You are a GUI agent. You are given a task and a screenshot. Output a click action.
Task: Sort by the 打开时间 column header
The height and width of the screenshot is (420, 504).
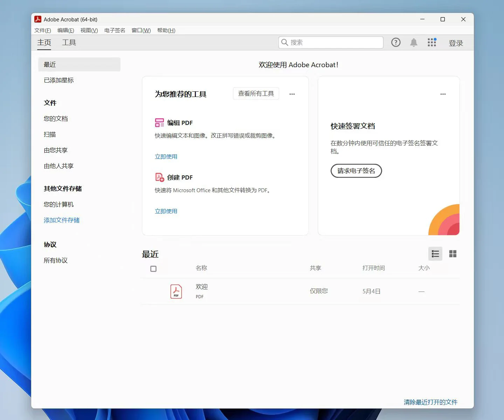click(374, 268)
